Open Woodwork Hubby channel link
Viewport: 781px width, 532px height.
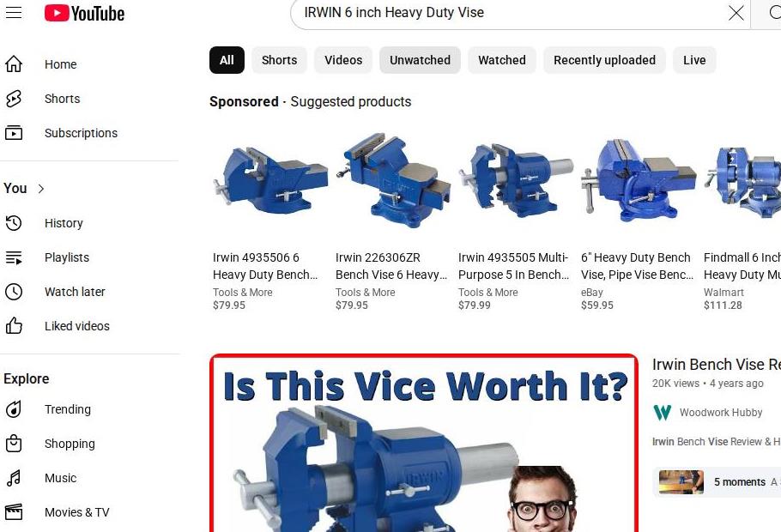[720, 413]
